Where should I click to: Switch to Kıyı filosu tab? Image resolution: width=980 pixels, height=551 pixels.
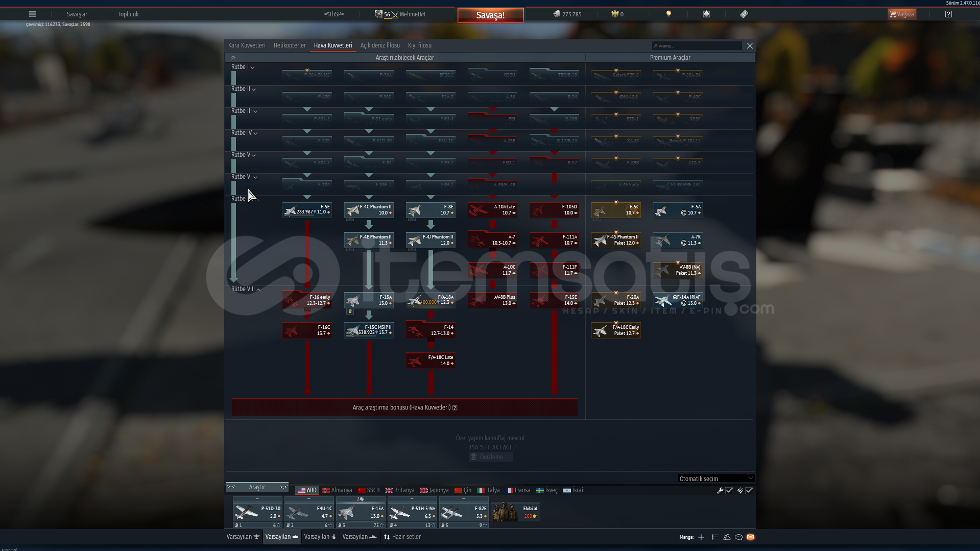click(420, 45)
